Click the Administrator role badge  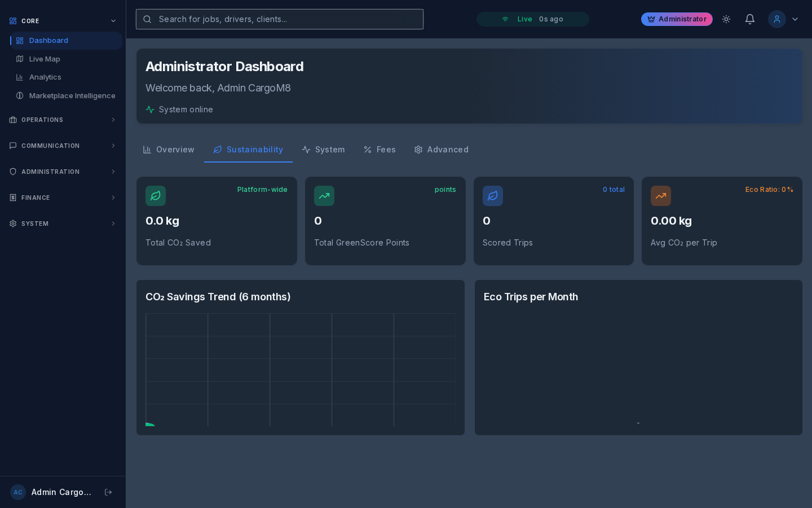click(x=677, y=19)
